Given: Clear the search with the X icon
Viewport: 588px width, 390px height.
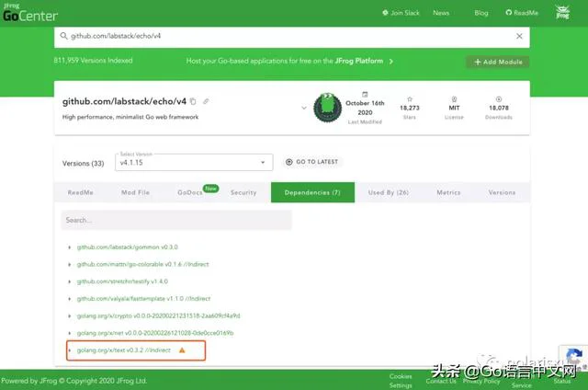Looking at the screenshot, I should [x=519, y=36].
